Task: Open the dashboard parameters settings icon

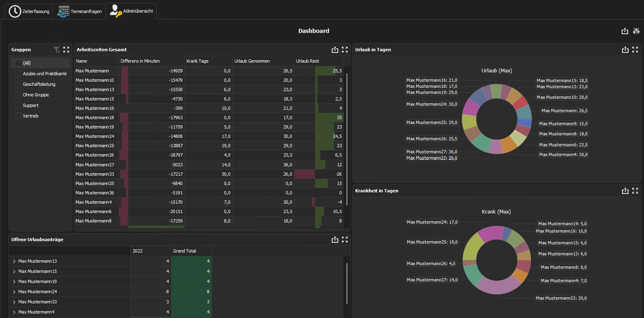Action: (x=636, y=31)
